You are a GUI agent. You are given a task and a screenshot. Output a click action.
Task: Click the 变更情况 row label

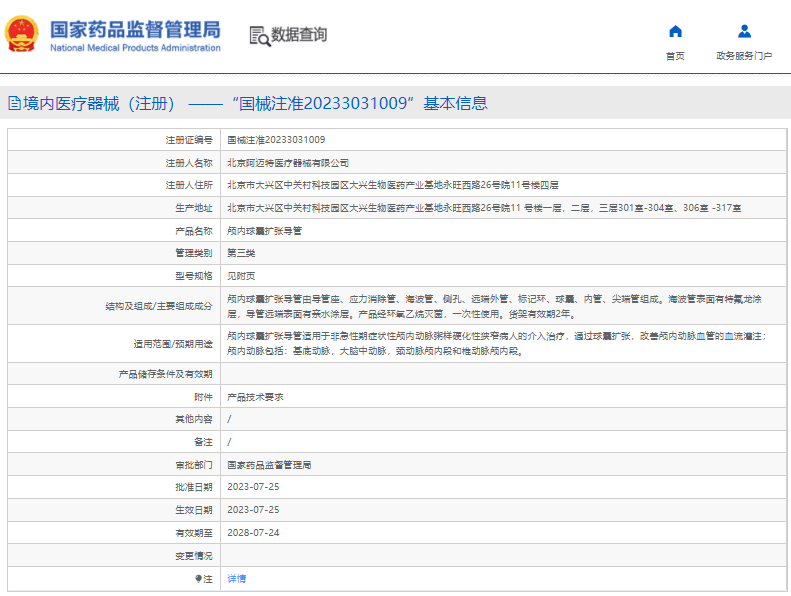pyautogui.click(x=194, y=556)
